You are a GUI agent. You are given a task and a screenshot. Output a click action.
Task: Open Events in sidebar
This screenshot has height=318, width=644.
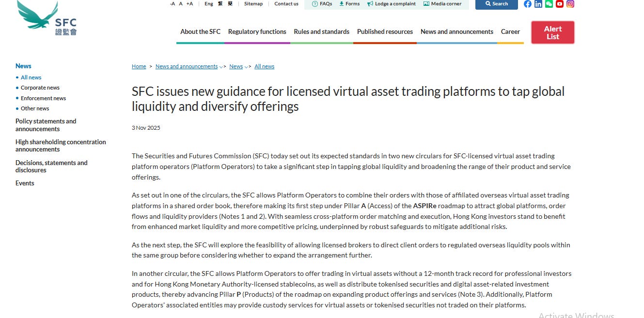[x=25, y=183]
